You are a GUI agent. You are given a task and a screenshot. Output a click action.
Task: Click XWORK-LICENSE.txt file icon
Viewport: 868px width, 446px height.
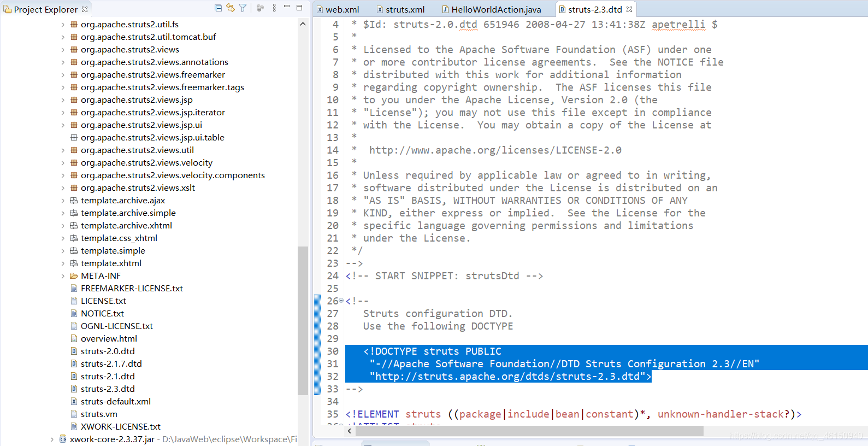(74, 426)
